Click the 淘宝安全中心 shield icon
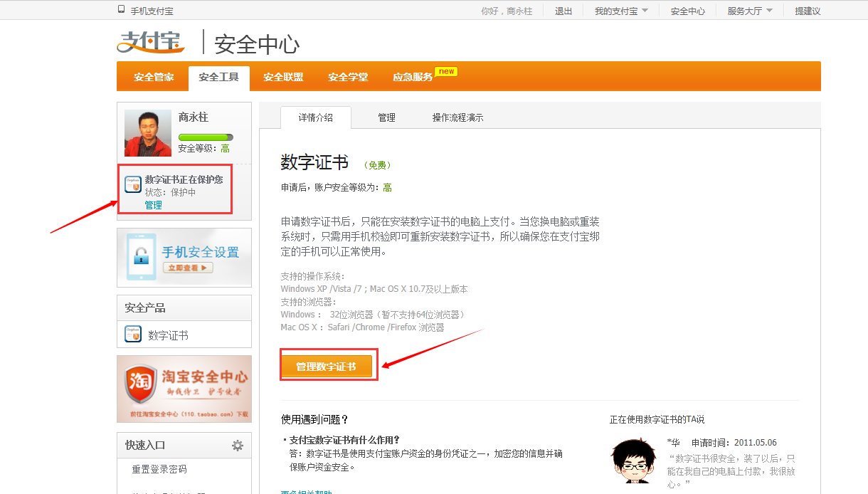The width and height of the screenshot is (868, 494). click(142, 383)
